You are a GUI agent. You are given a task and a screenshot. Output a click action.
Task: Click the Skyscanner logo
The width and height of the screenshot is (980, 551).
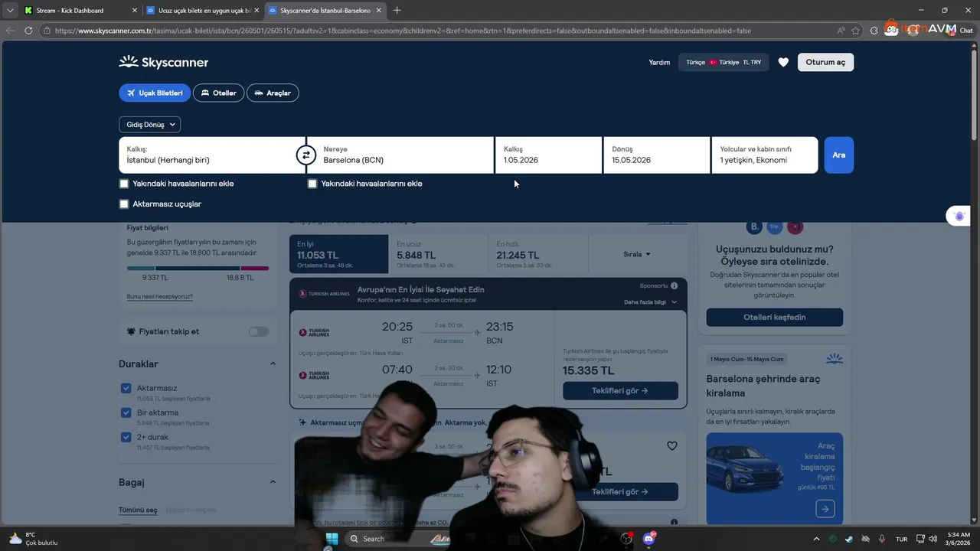click(x=163, y=62)
